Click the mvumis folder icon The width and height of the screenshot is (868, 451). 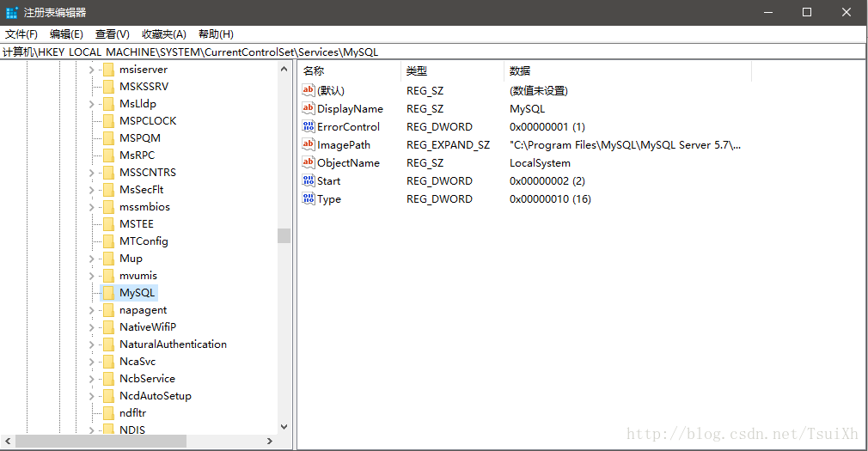click(x=108, y=276)
